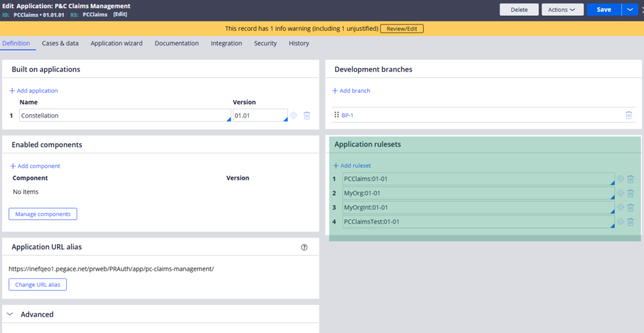Open the BP-1 branch link

point(347,115)
